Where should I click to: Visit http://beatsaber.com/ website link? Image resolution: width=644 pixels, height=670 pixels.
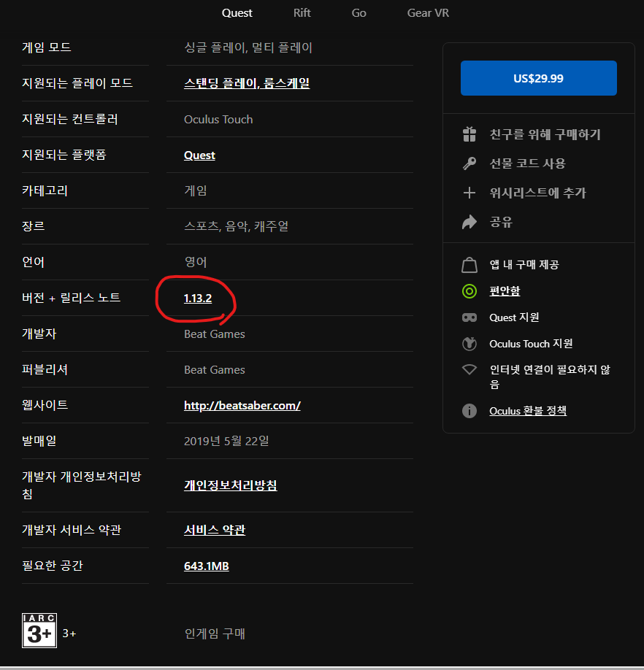click(242, 406)
